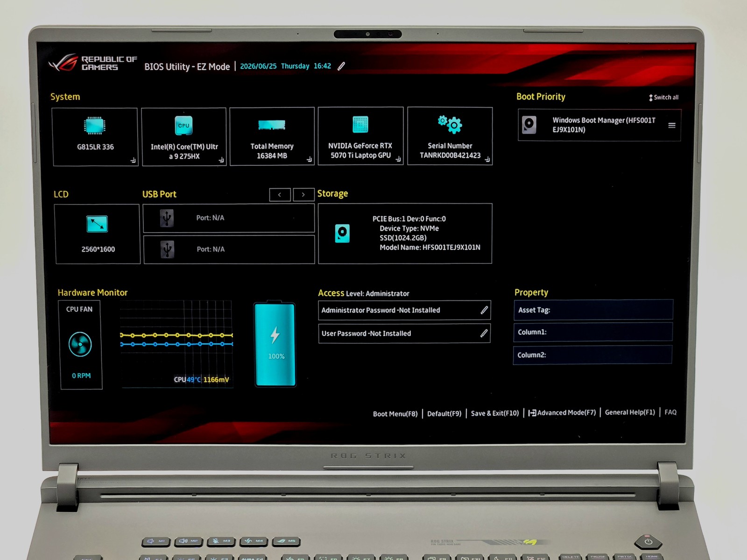Click the CPU fan icon
The width and height of the screenshot is (747, 560).
80,345
